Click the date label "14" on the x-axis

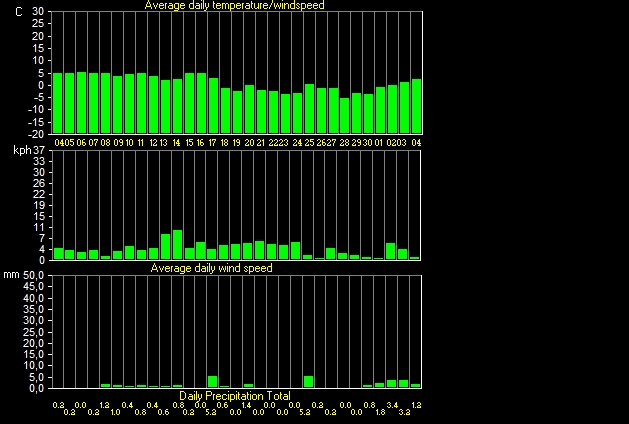click(x=177, y=143)
